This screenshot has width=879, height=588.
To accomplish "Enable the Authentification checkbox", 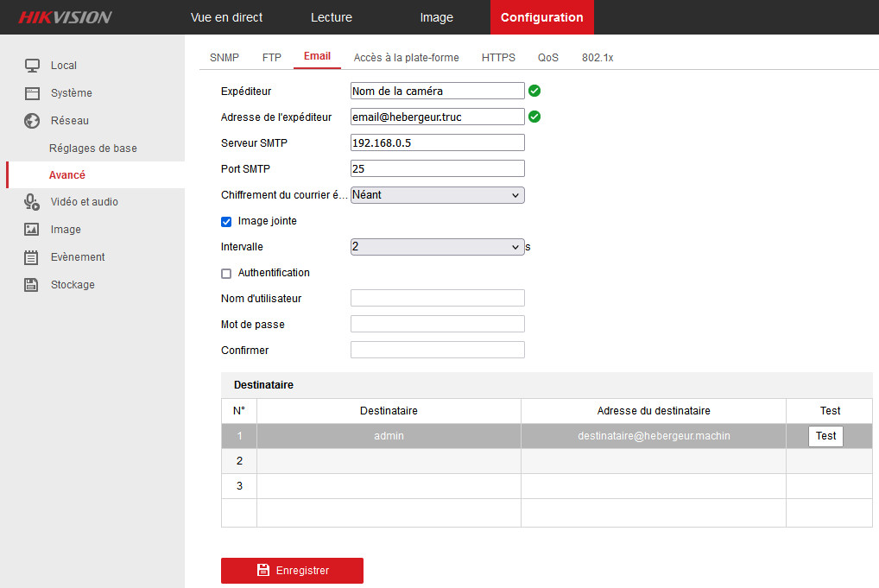I will (226, 274).
